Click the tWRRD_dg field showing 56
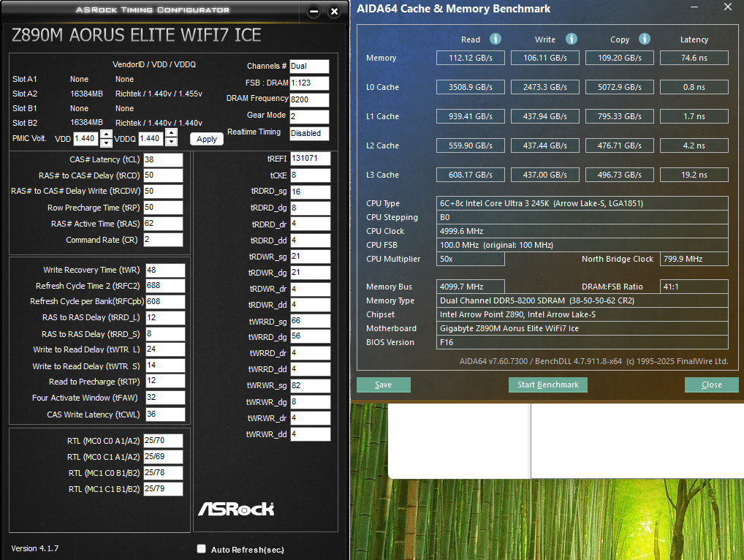Viewport: 744px width, 560px height. click(311, 336)
